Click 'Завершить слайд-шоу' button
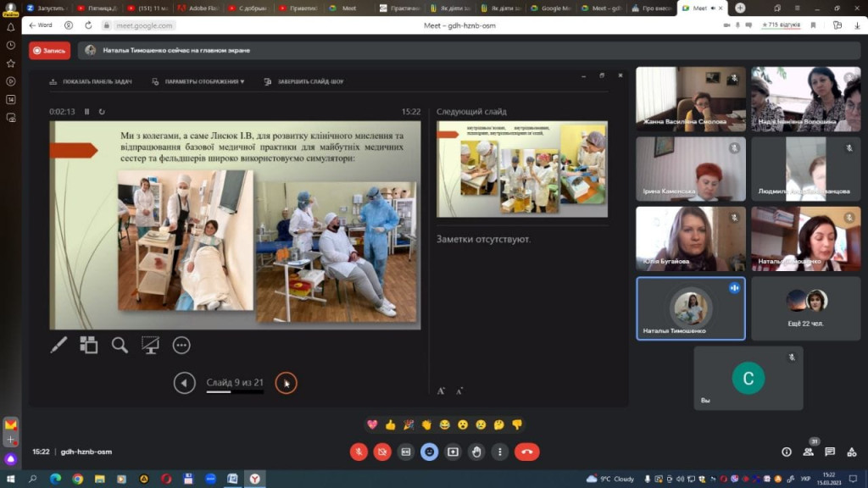The width and height of the screenshot is (868, 488). [304, 82]
